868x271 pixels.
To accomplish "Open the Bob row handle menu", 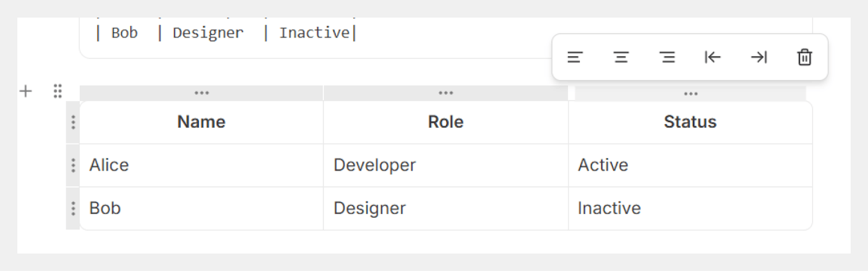I will (73, 208).
